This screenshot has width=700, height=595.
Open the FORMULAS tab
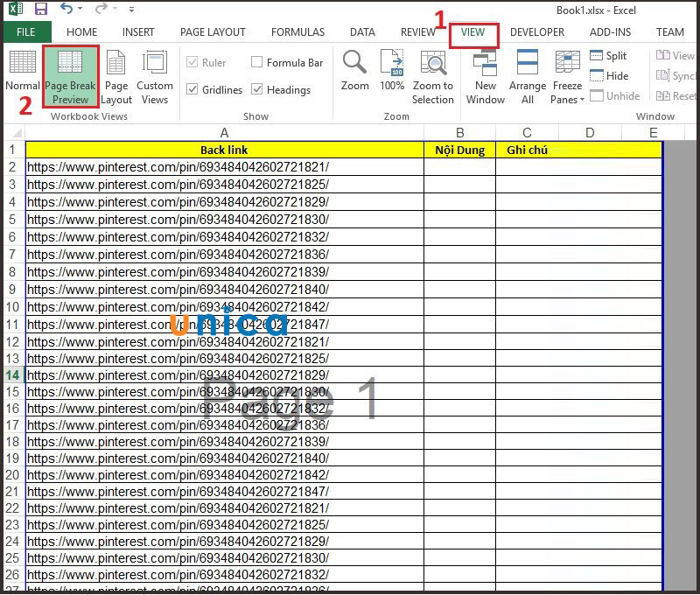297,32
